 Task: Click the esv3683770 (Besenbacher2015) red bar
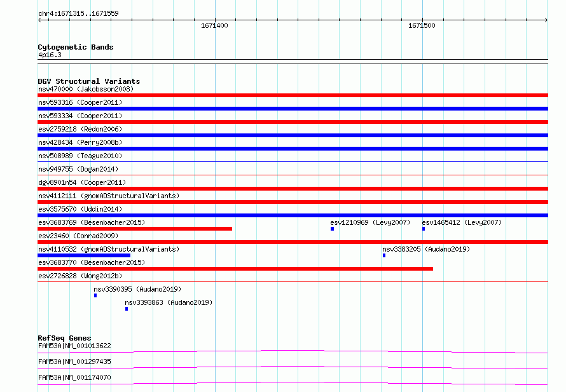point(235,269)
